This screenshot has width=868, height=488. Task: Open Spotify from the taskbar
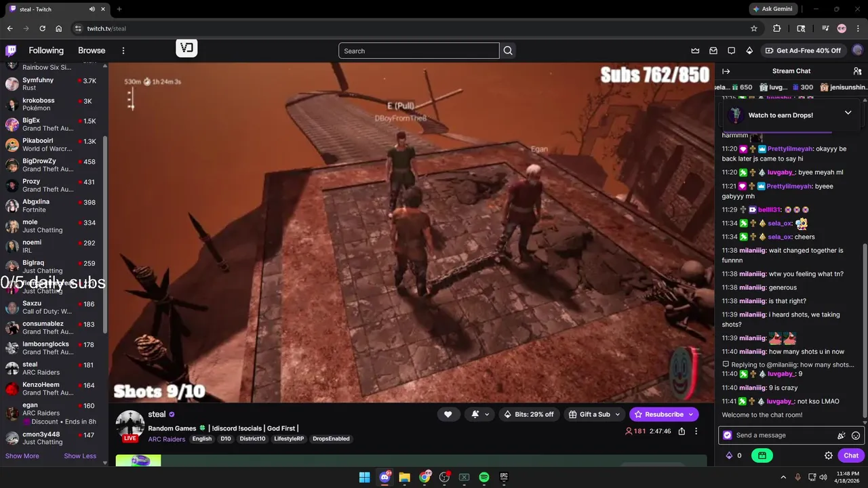point(484,477)
